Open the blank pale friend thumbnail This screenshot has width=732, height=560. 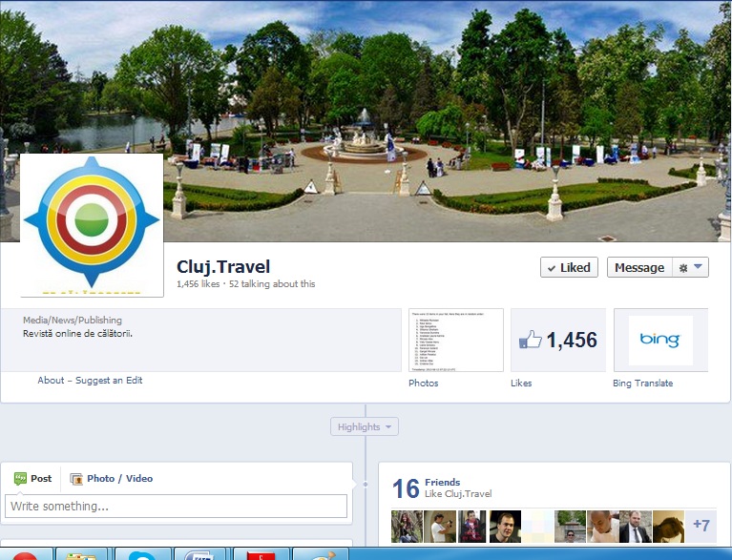(538, 527)
